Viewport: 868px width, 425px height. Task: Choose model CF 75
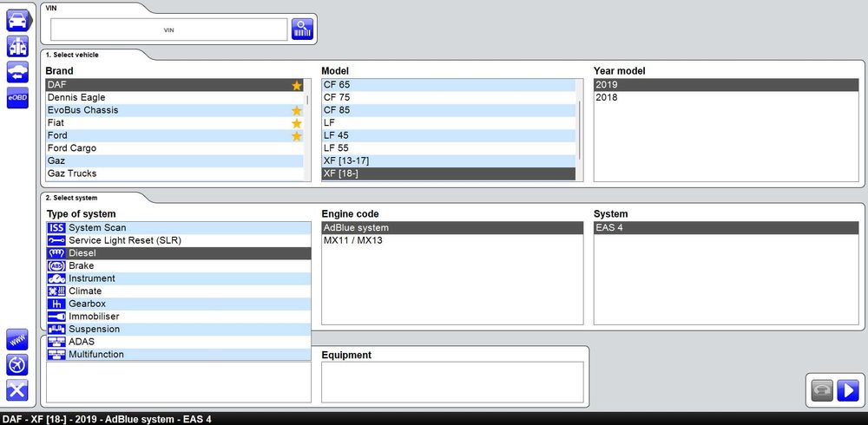pyautogui.click(x=449, y=97)
